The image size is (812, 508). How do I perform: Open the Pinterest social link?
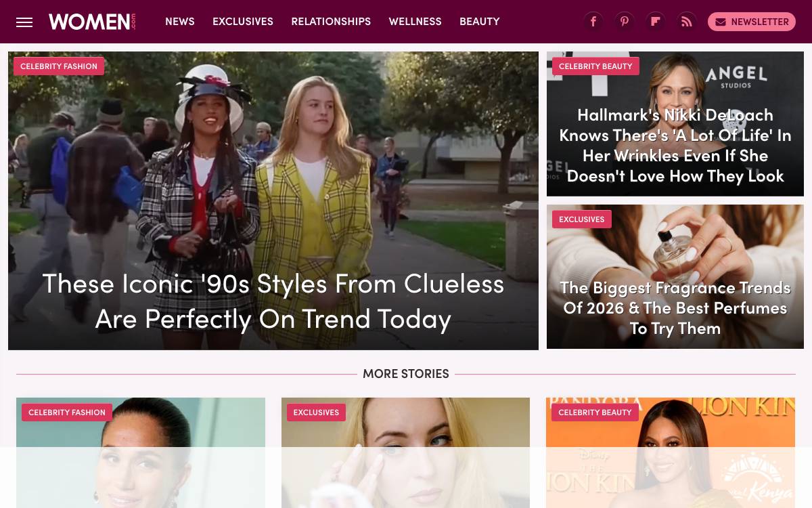[x=625, y=22]
